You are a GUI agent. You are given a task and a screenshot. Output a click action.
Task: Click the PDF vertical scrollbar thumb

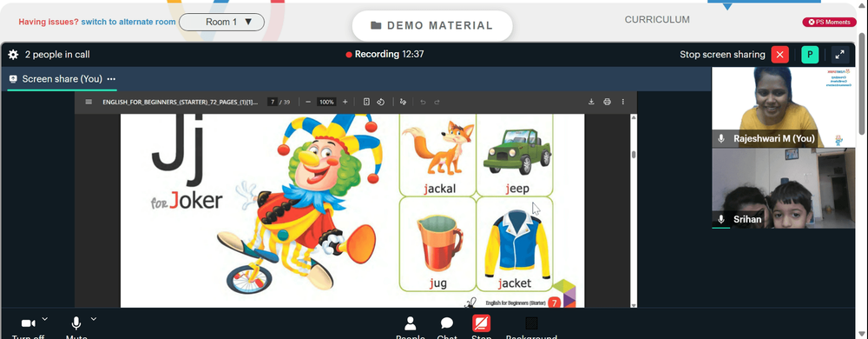(634, 155)
